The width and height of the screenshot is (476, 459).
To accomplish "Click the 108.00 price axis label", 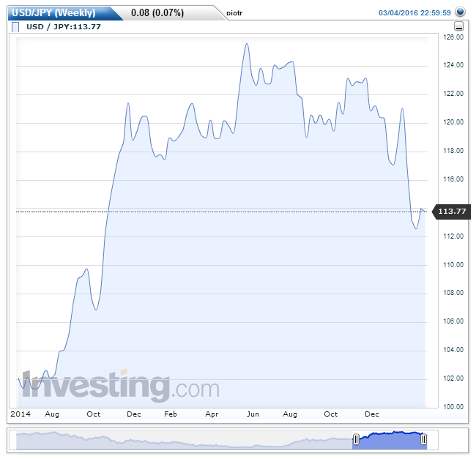I will tap(453, 292).
